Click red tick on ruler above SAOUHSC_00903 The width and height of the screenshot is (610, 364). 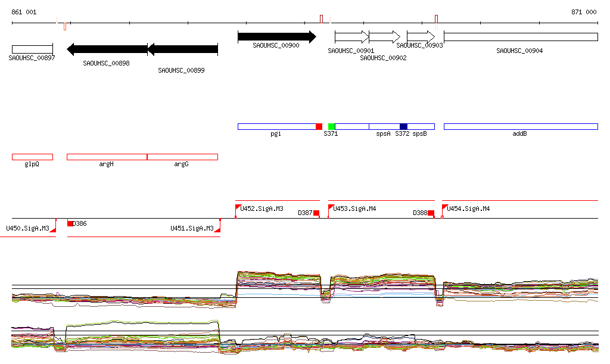437,19
